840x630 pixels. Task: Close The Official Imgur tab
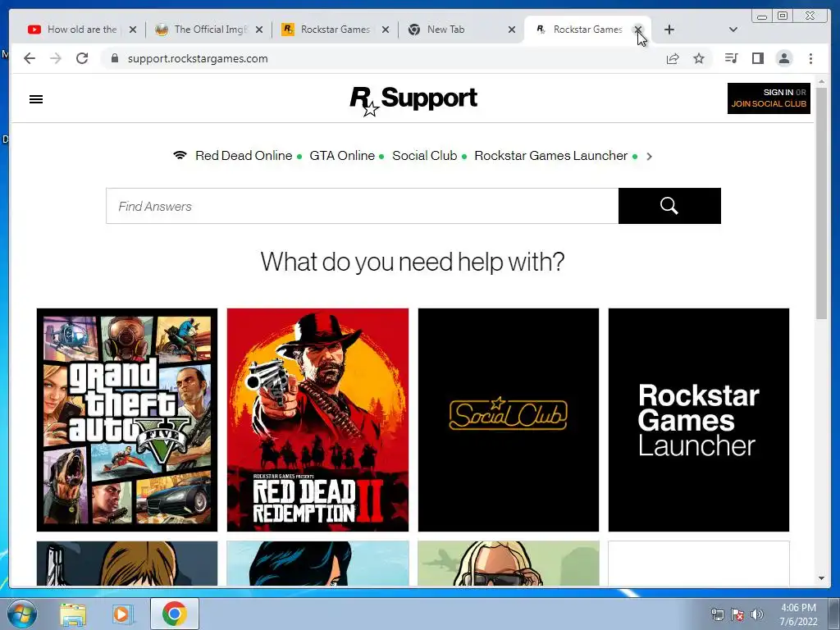[259, 30]
